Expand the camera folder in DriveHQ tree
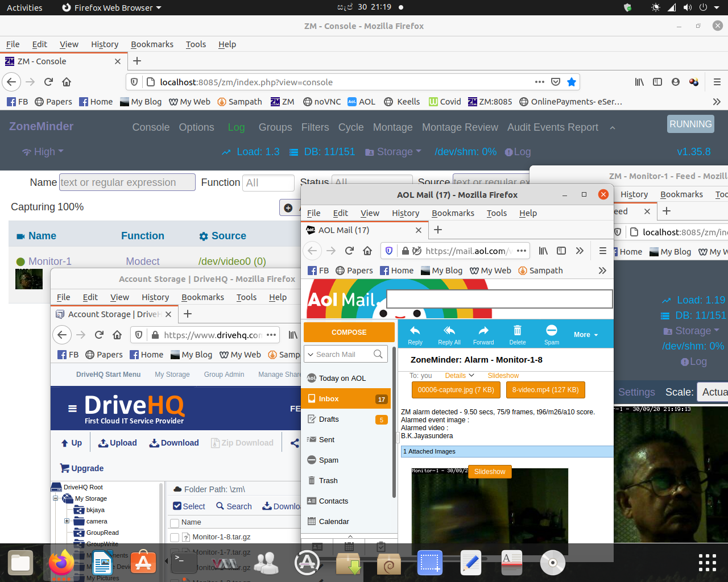The image size is (728, 582). coord(67,521)
